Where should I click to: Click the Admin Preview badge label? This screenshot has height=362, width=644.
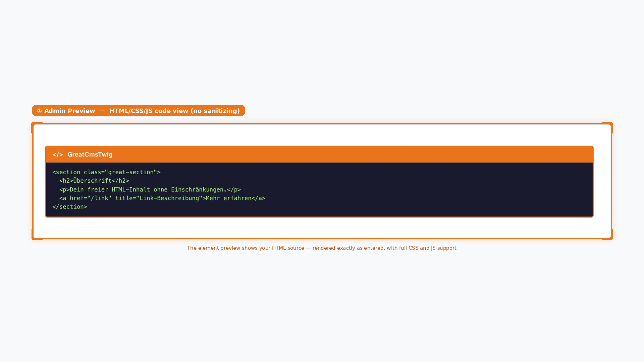tap(139, 111)
